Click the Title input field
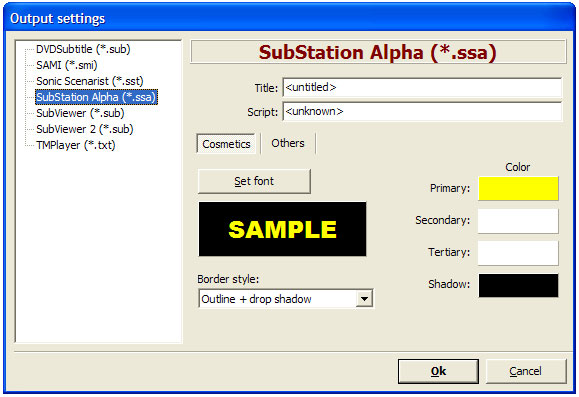 pos(422,88)
